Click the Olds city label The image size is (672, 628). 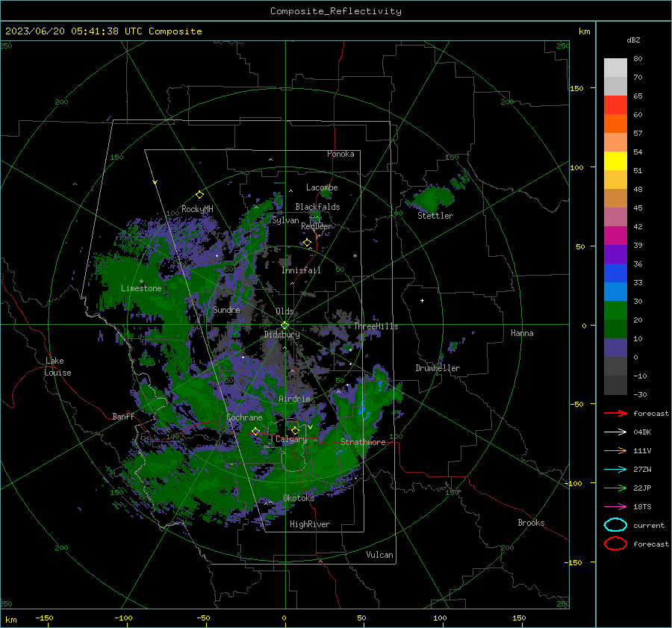coord(284,311)
